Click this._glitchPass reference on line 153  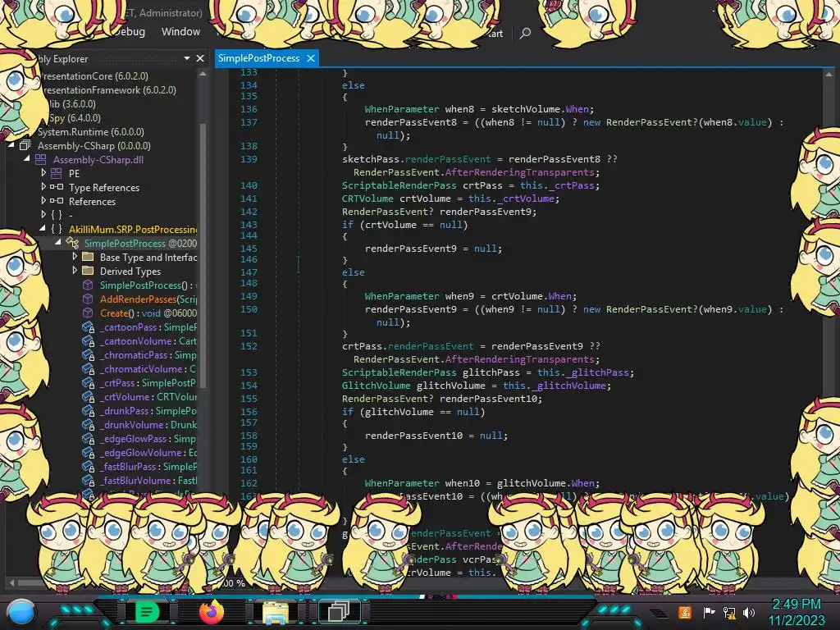[585, 372]
